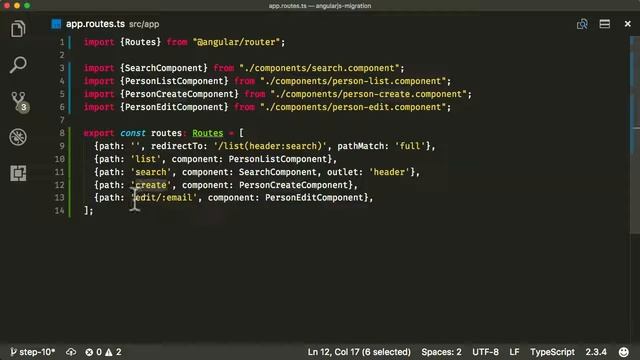Open the Explorer files view

(18, 29)
